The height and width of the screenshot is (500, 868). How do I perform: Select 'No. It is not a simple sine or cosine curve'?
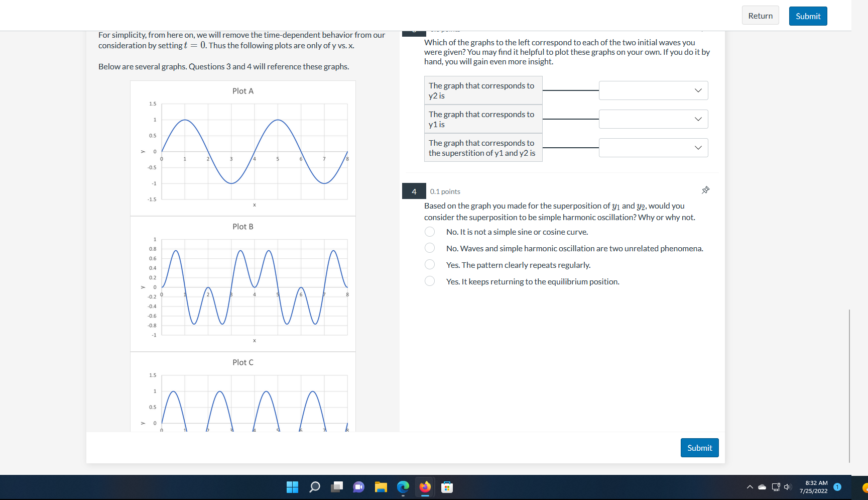(x=429, y=232)
